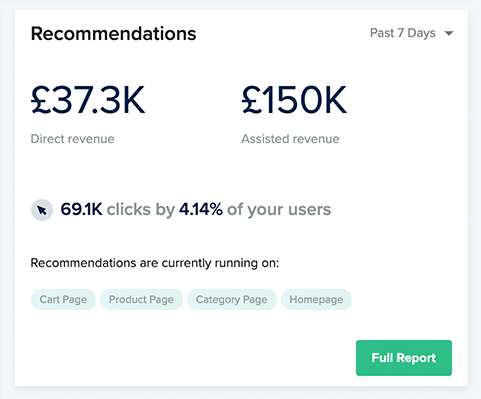Image resolution: width=481 pixels, height=399 pixels.
Task: Click the Recommendations card title
Action: [113, 34]
